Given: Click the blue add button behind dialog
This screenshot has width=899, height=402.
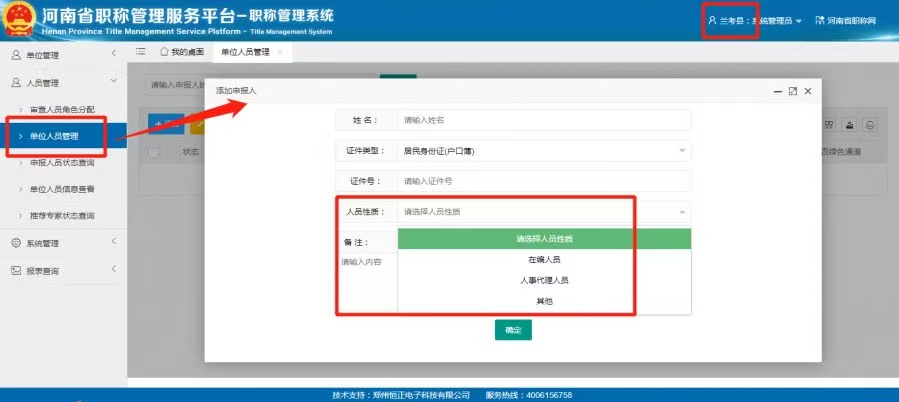Looking at the screenshot, I should [166, 124].
